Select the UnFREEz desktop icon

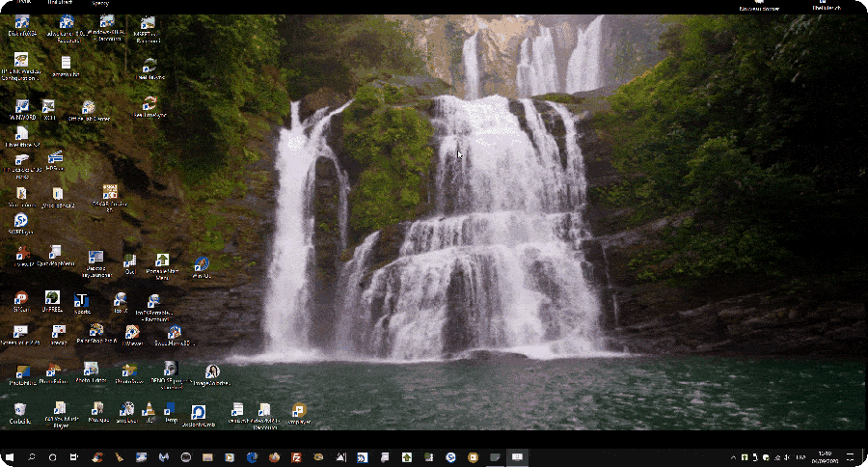(52, 299)
